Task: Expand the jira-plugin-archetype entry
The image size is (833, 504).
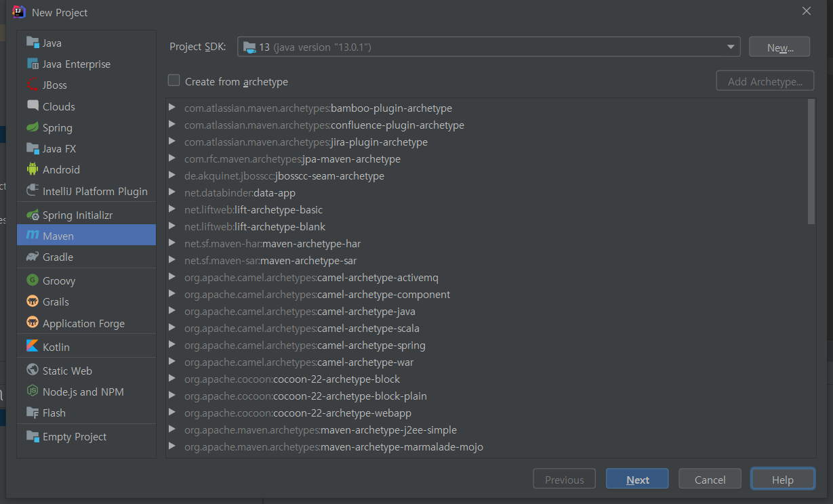Action: click(x=172, y=142)
